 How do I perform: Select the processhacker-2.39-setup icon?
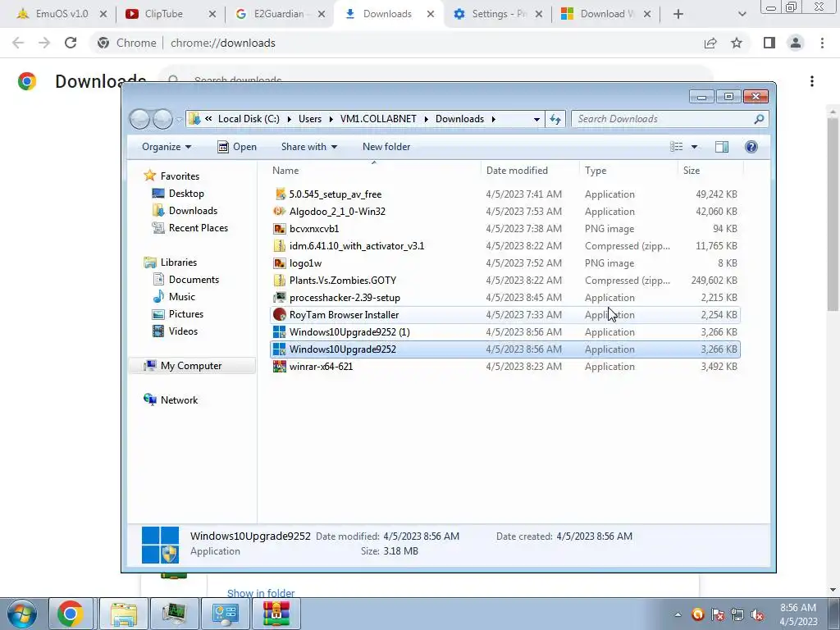pyautogui.click(x=279, y=297)
